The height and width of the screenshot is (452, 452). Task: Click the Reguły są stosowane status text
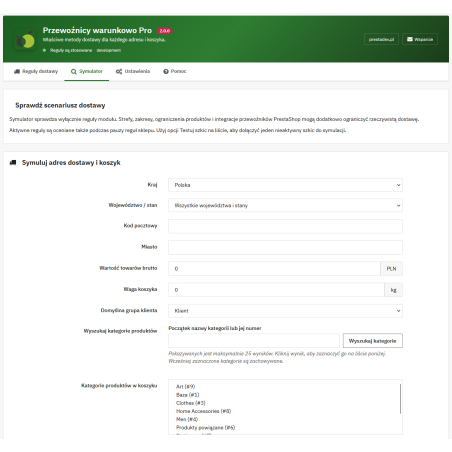[x=71, y=50]
